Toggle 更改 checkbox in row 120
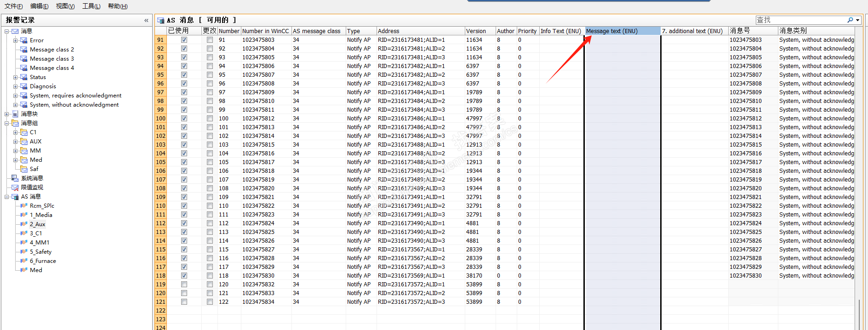 pos(210,293)
